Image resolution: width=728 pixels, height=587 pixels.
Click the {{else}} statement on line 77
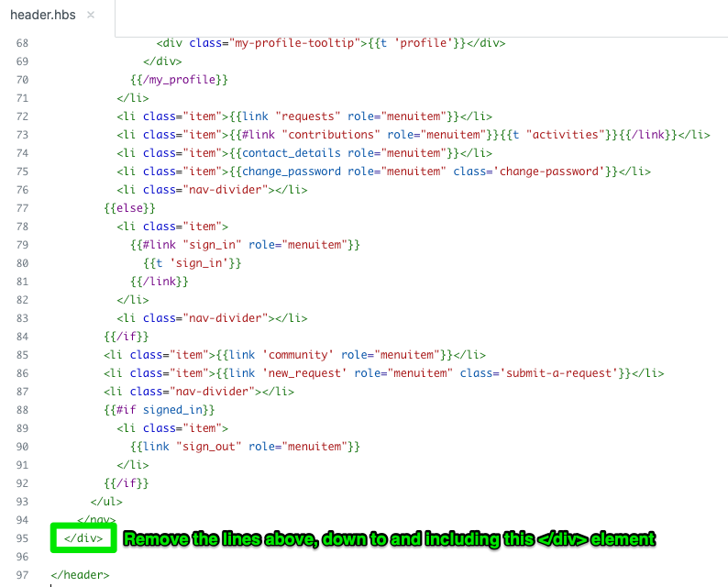click(126, 208)
